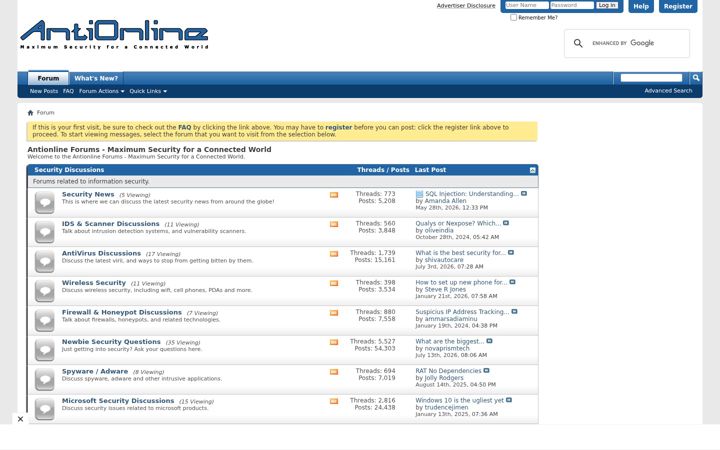Screen dimensions: 720x450
Task: Collapse the Security Discussions category
Action: coord(532,170)
